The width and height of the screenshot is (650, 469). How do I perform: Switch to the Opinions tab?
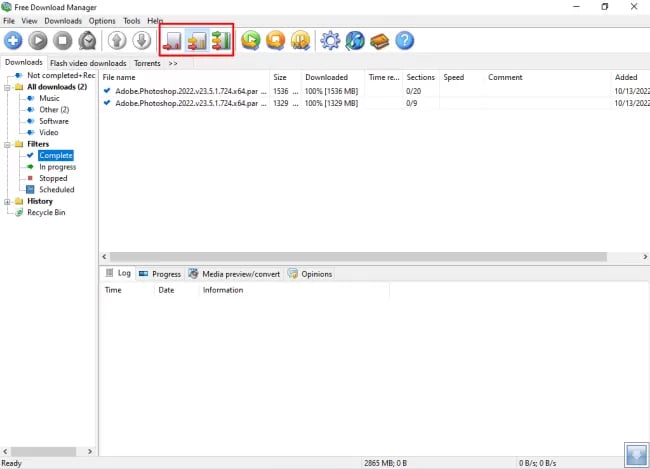click(310, 274)
